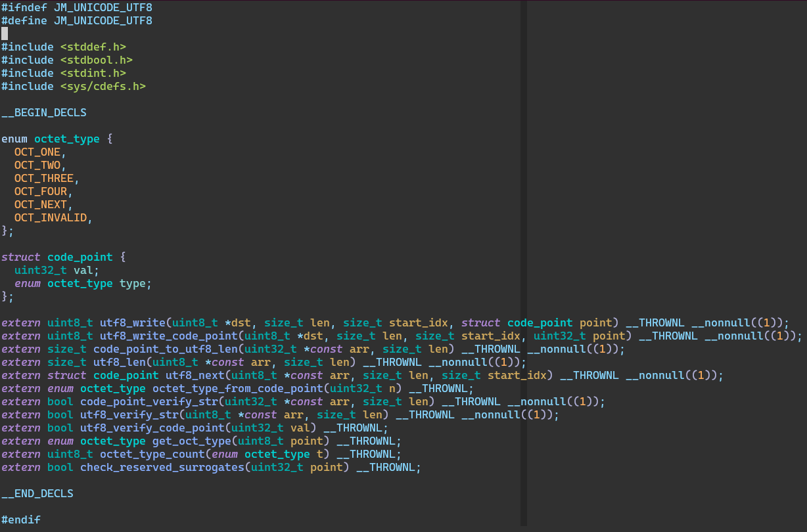This screenshot has width=807, height=532.
Task: Select the OCT_TWO enumerator
Action: pyautogui.click(x=37, y=165)
